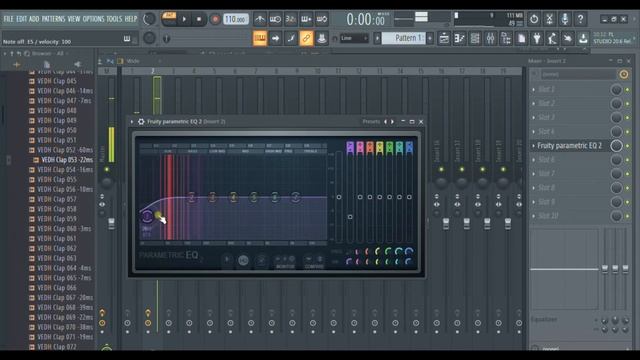Toggle the green LED beside Slot 3
The height and width of the screenshot is (360, 640).
point(627,118)
